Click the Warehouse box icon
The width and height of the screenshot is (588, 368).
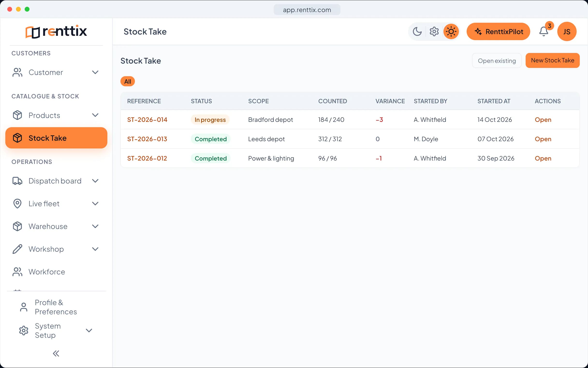(x=17, y=226)
